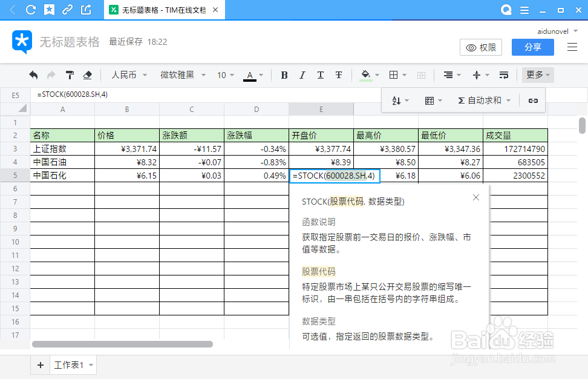The width and height of the screenshot is (588, 379).
Task: Copy link with the chain icon in title bar
Action: 68,10
